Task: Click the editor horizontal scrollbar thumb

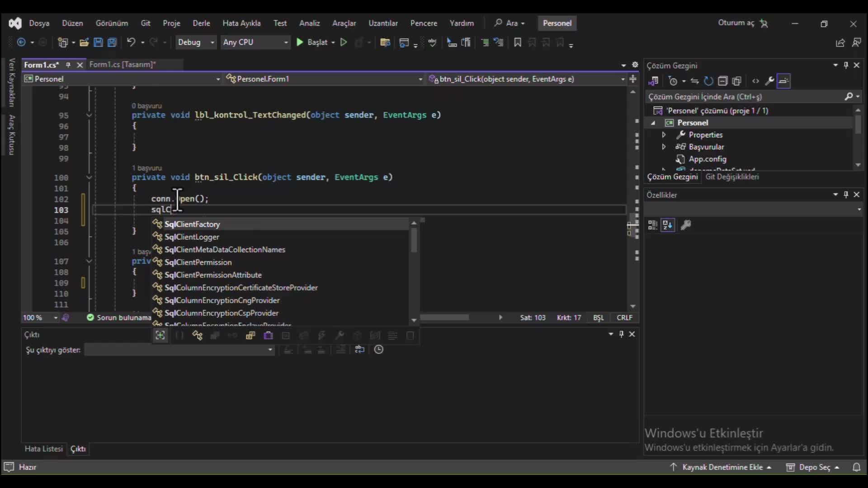Action: tap(444, 318)
